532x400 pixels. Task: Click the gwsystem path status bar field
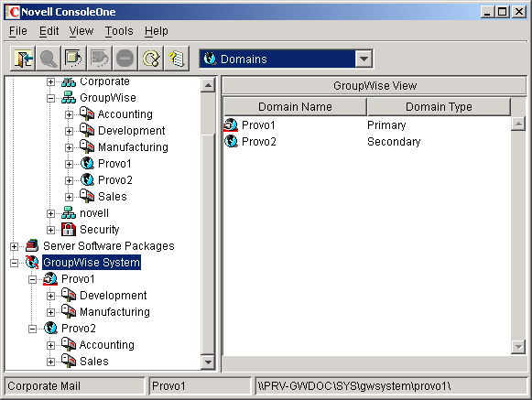click(390, 386)
